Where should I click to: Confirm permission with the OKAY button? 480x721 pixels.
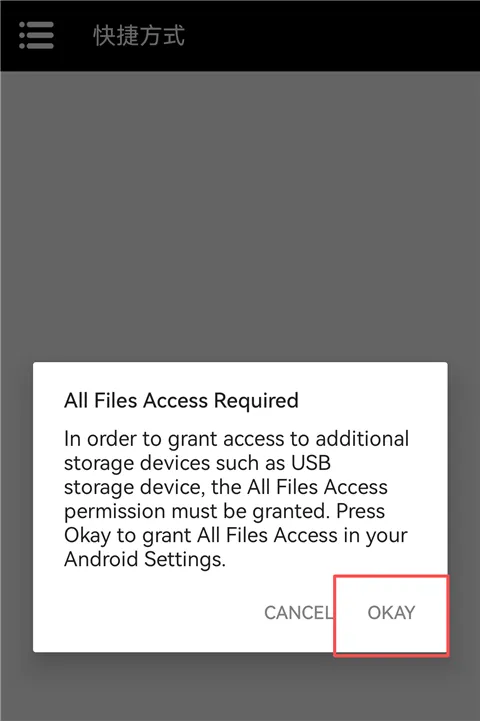(x=391, y=613)
